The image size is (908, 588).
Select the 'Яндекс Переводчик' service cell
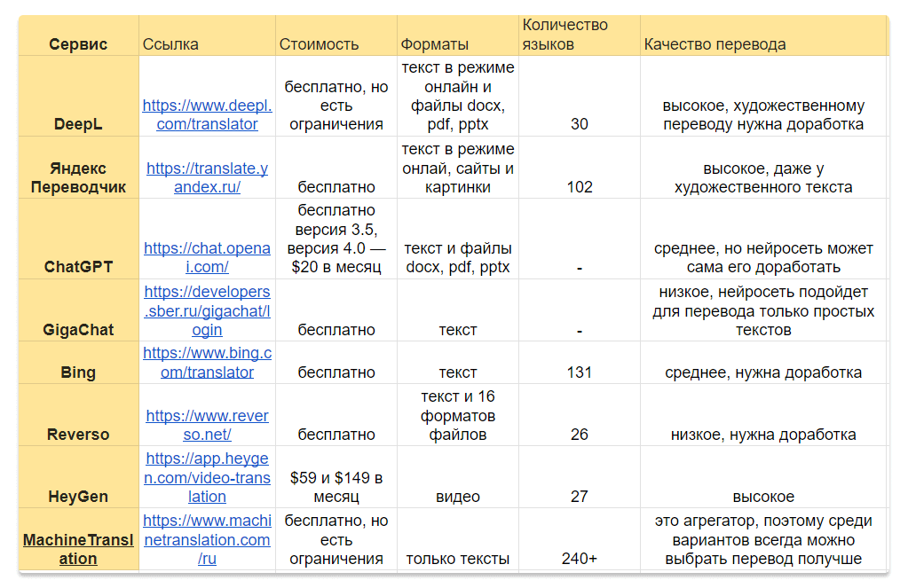click(78, 168)
